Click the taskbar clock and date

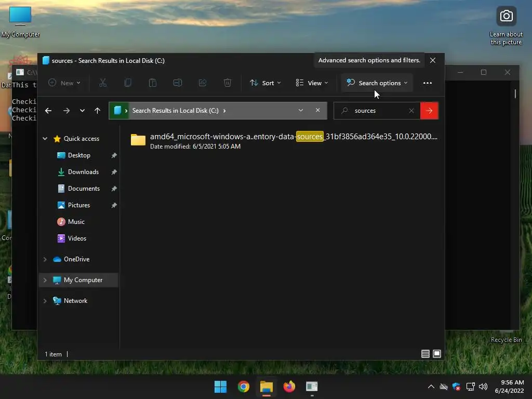click(x=509, y=387)
